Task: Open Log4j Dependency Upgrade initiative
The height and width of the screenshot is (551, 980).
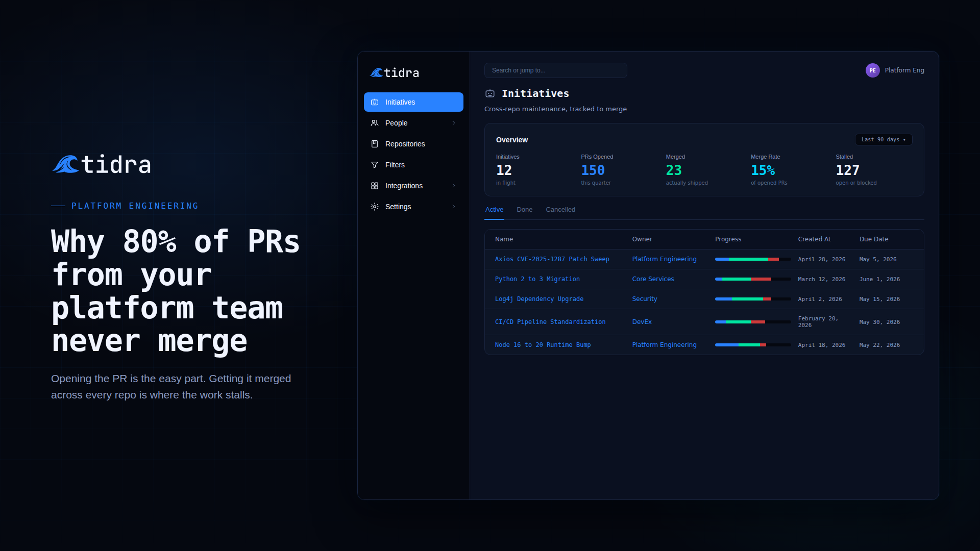Action: [539, 299]
